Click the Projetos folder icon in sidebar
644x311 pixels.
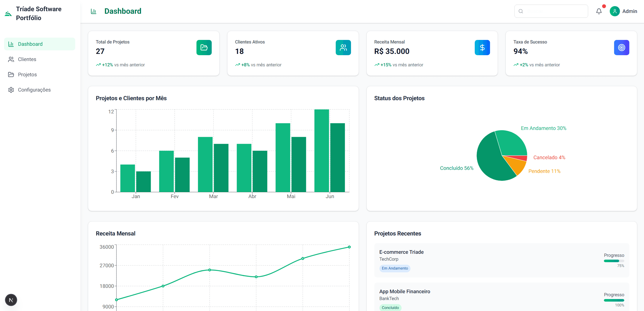[x=11, y=75]
